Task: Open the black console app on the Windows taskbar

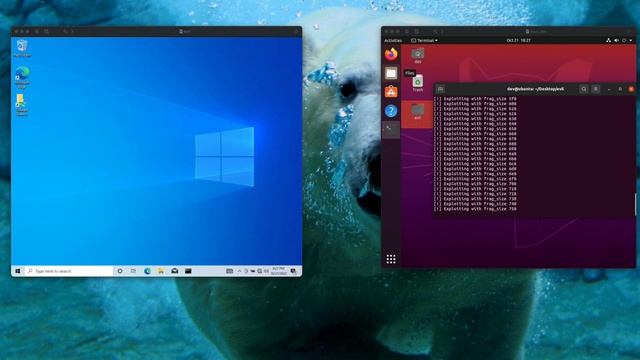Action: 188,271
